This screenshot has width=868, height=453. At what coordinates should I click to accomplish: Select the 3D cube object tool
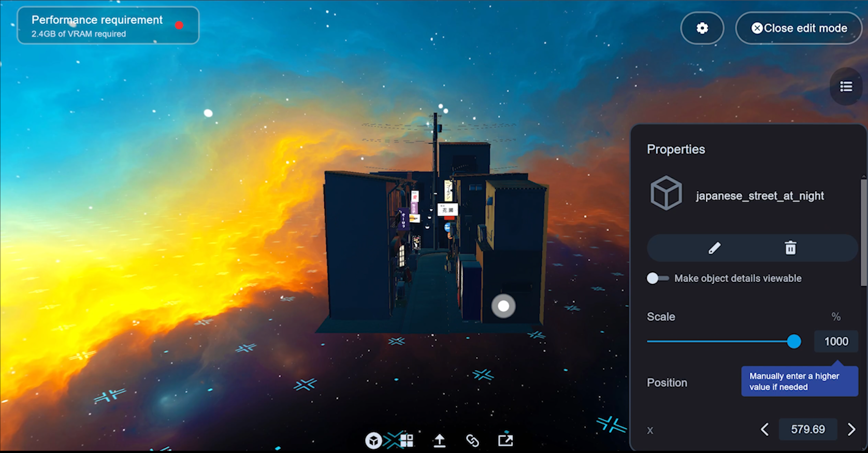click(x=373, y=441)
